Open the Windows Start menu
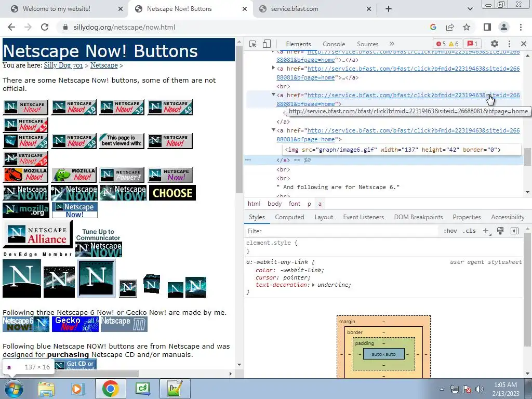The width and height of the screenshot is (532, 399). pyautogui.click(x=14, y=389)
